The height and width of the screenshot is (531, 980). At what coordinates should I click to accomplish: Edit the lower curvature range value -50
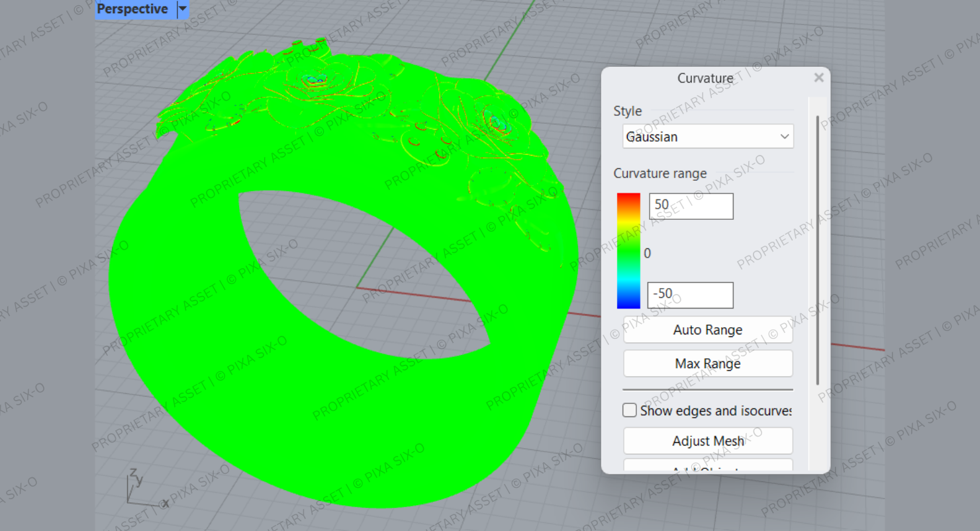[x=690, y=295]
